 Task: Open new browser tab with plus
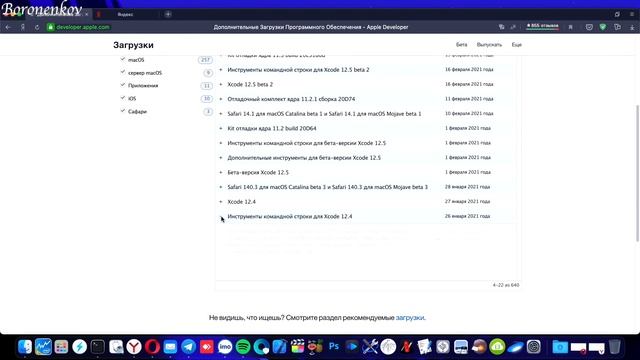click(168, 14)
